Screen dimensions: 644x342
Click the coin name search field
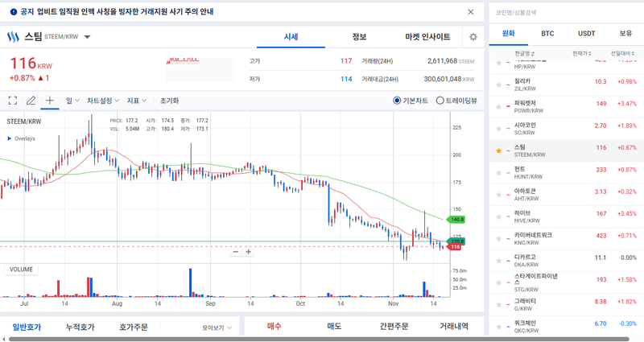563,13
